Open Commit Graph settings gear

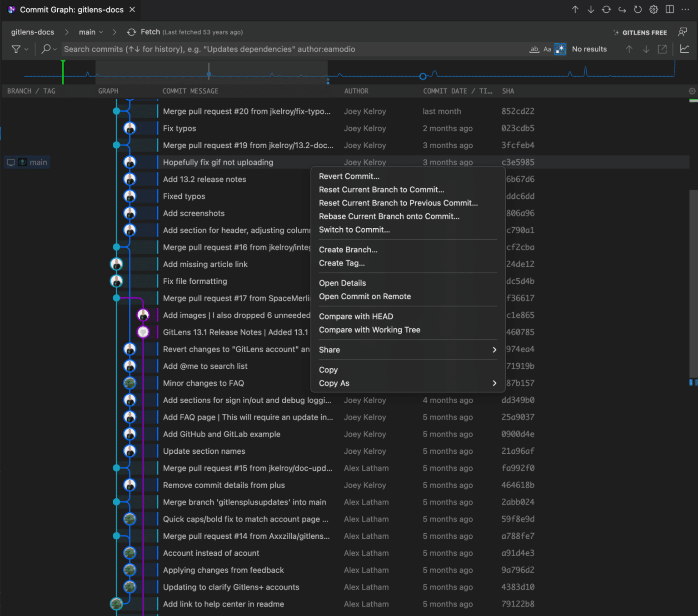(x=653, y=10)
